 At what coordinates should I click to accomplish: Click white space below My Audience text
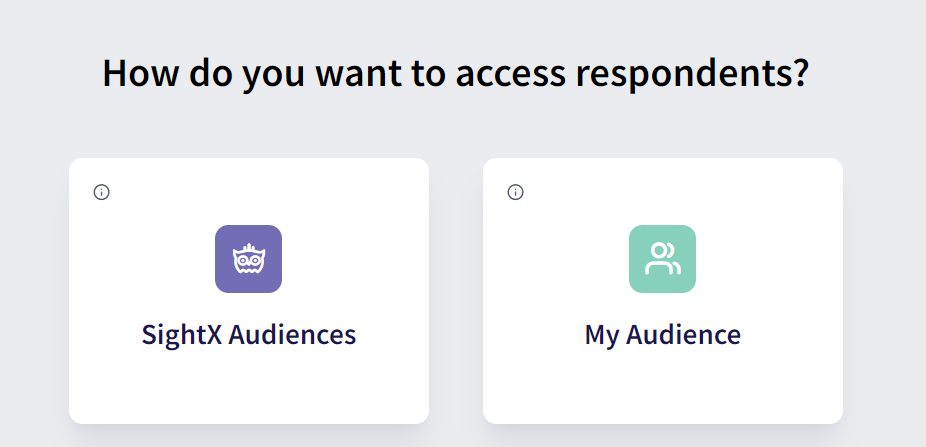pyautogui.click(x=663, y=387)
